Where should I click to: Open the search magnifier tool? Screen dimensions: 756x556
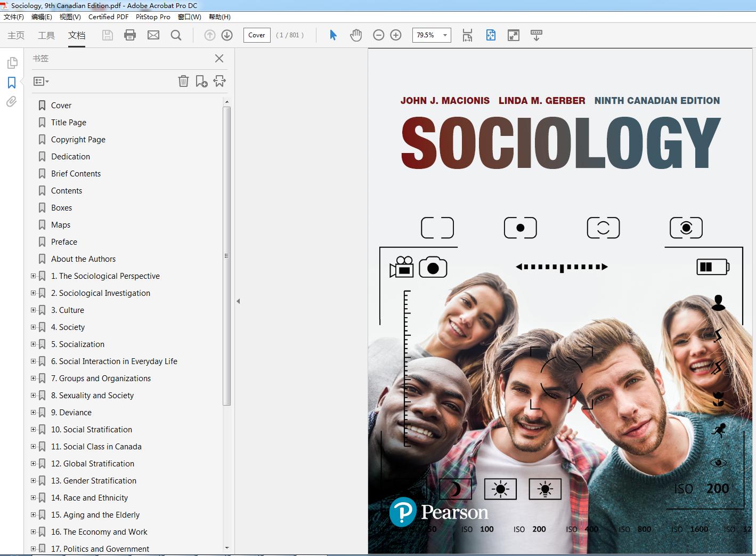tap(176, 35)
